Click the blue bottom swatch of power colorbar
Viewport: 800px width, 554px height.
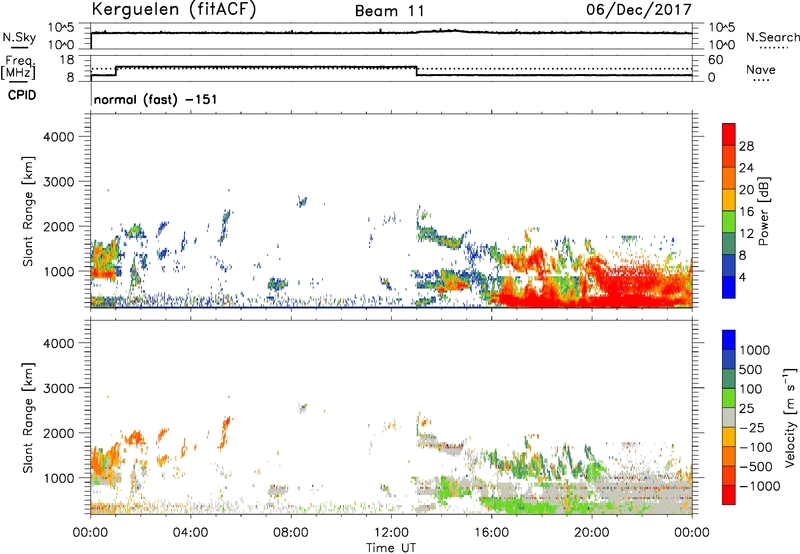pyautogui.click(x=729, y=287)
